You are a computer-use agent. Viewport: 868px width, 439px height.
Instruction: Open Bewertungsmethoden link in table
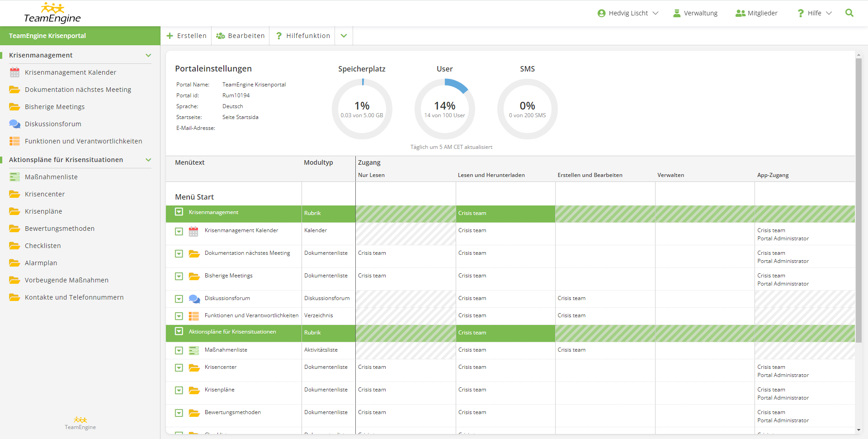[233, 412]
